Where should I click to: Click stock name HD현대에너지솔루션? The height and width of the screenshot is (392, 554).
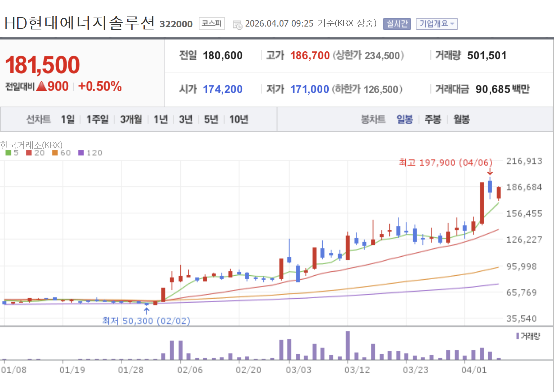79,23
